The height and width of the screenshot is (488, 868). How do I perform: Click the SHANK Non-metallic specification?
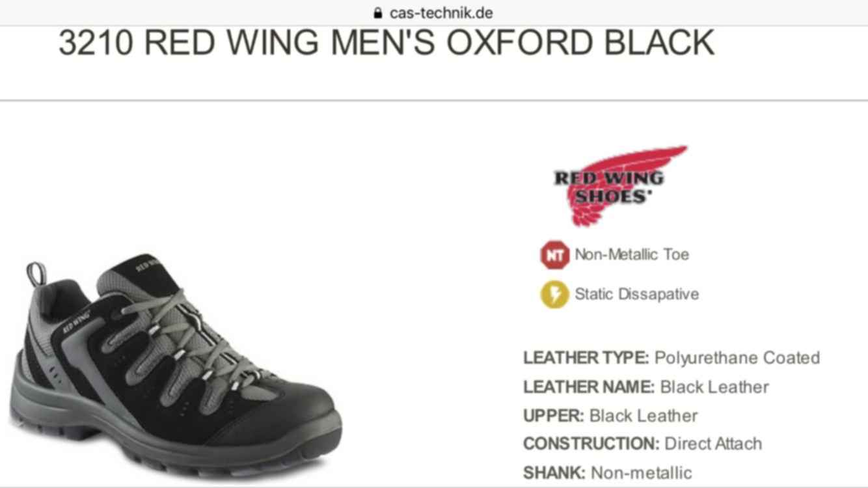pos(608,472)
